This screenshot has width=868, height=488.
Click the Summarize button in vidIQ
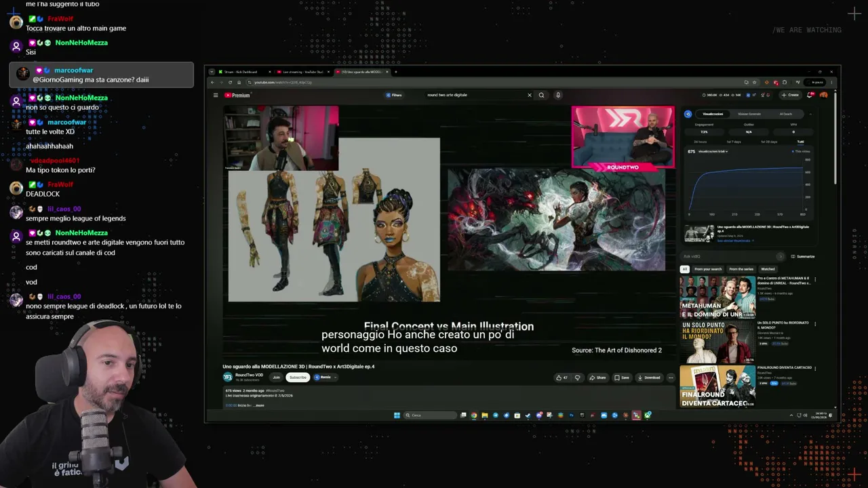click(803, 256)
